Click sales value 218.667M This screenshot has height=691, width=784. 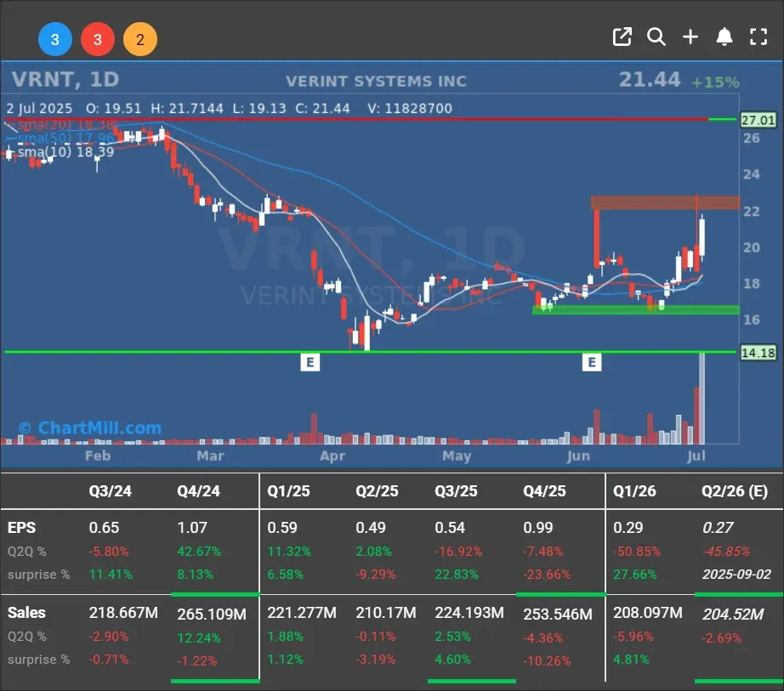click(x=123, y=613)
